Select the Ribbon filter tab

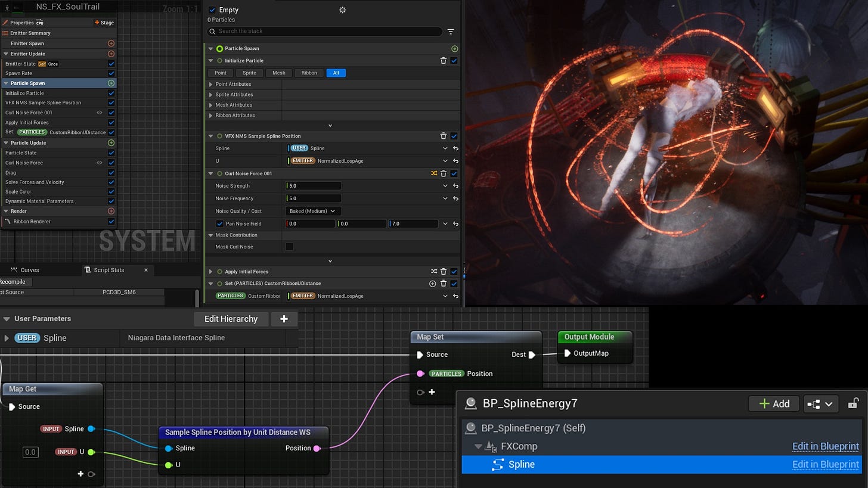(x=309, y=73)
